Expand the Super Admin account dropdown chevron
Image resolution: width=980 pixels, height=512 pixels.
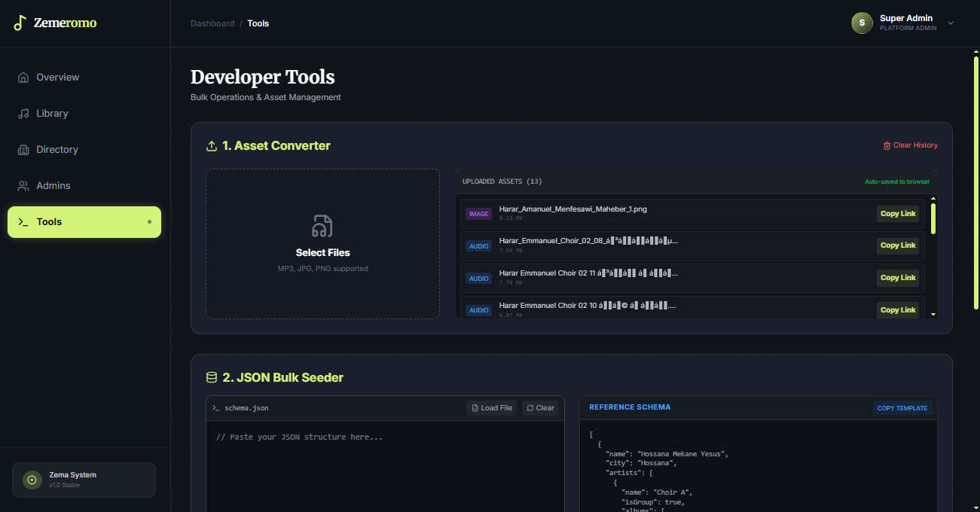coord(951,23)
